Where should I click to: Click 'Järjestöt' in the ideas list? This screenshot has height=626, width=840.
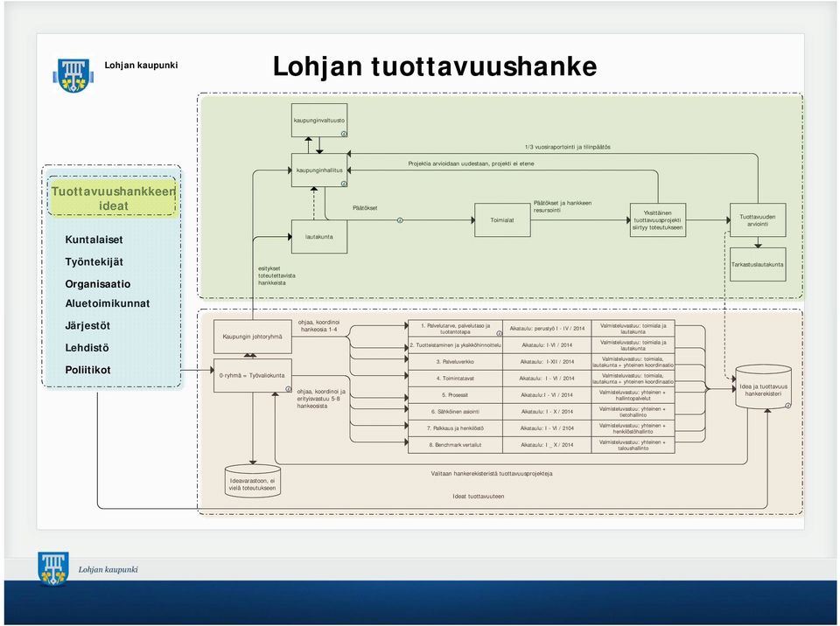click(x=87, y=325)
